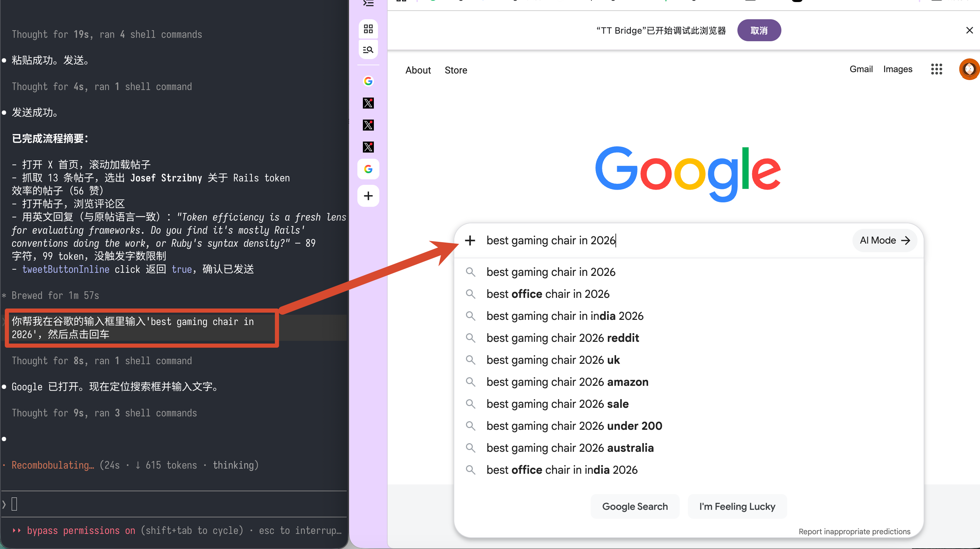Click the I'm Feeling Lucky button

click(x=737, y=506)
